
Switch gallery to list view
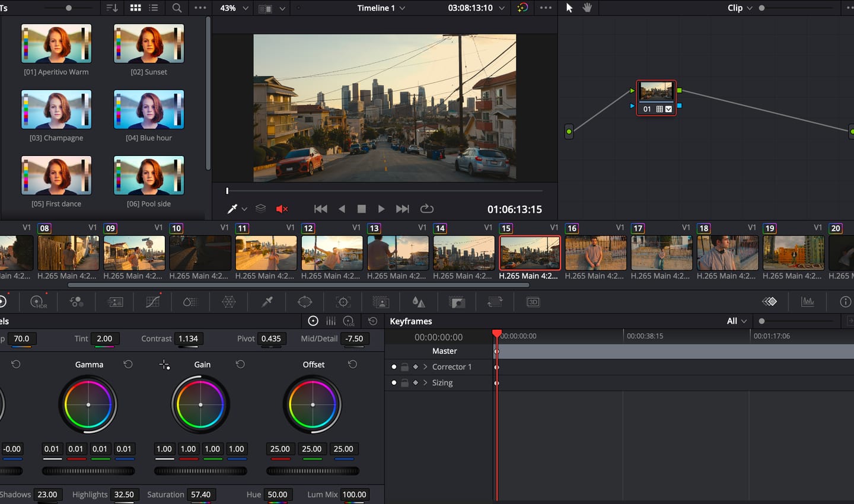point(154,8)
